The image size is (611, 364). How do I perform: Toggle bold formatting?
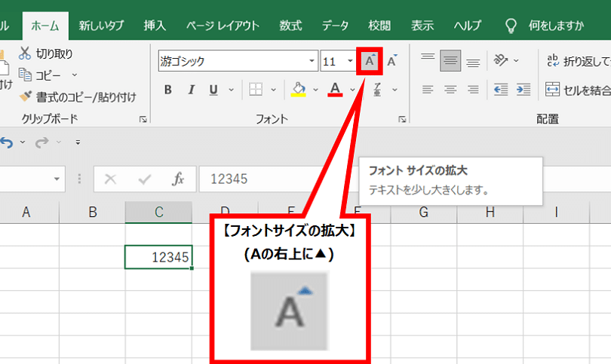coord(168,90)
